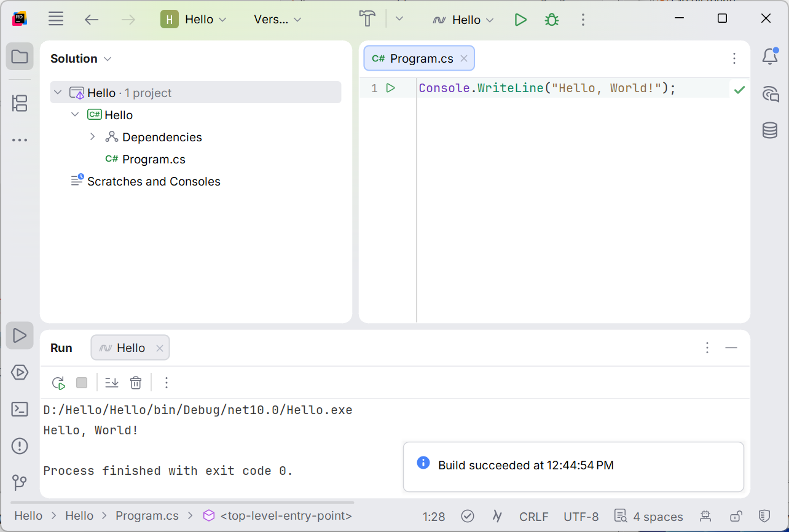Open More Actions menu in title toolbar
Image resolution: width=789 pixels, height=532 pixels.
point(583,20)
